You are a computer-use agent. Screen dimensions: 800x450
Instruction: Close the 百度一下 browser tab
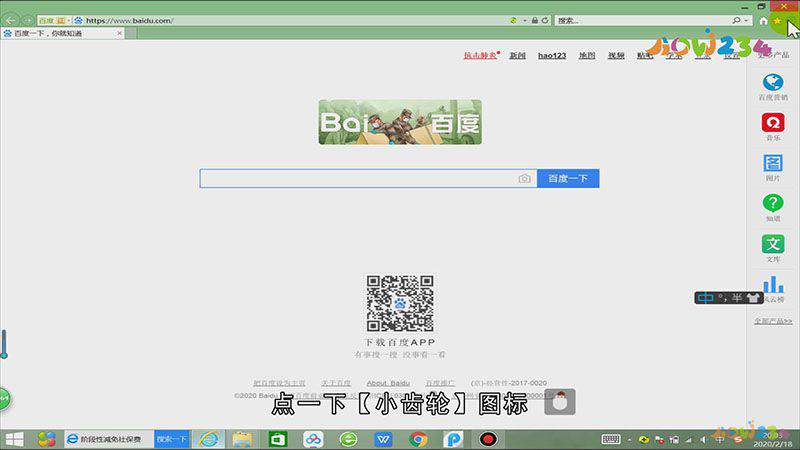(x=119, y=33)
